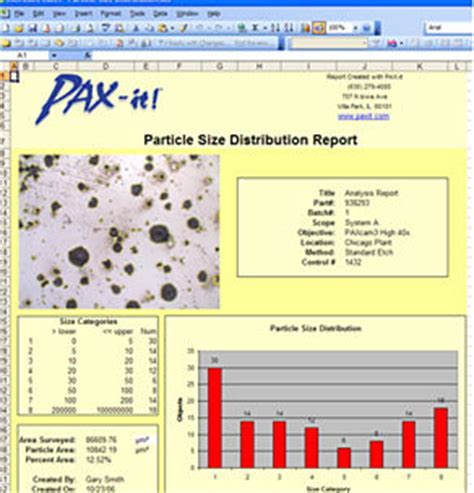Click the Excel workbook icon left of File
This screenshot has height=493, width=474.
click(x=5, y=14)
